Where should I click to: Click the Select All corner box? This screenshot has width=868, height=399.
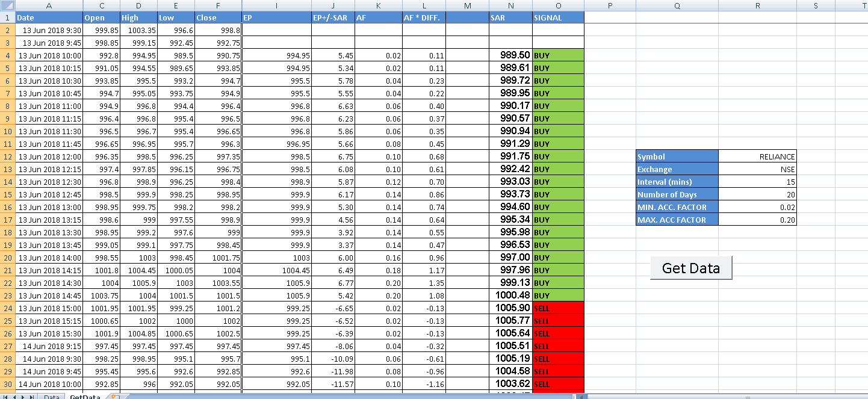[7, 5]
